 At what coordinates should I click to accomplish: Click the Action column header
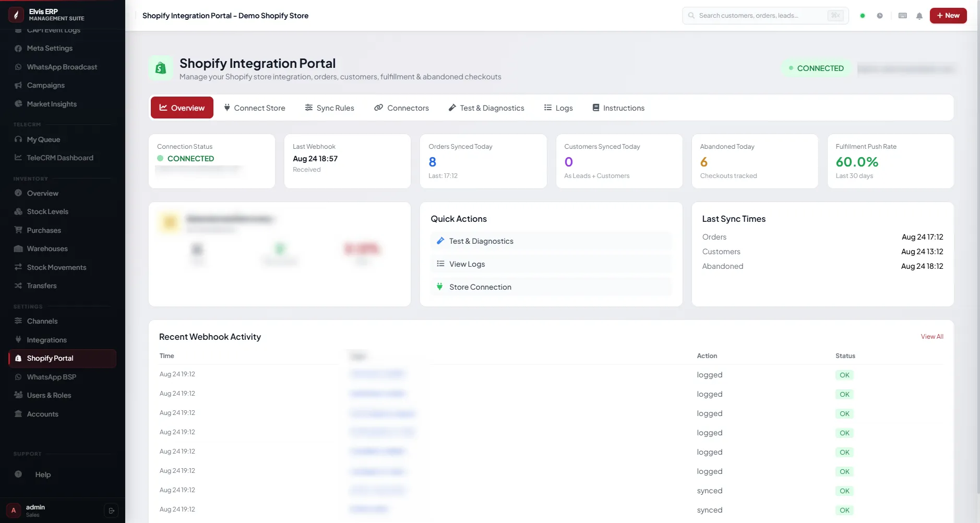point(707,356)
